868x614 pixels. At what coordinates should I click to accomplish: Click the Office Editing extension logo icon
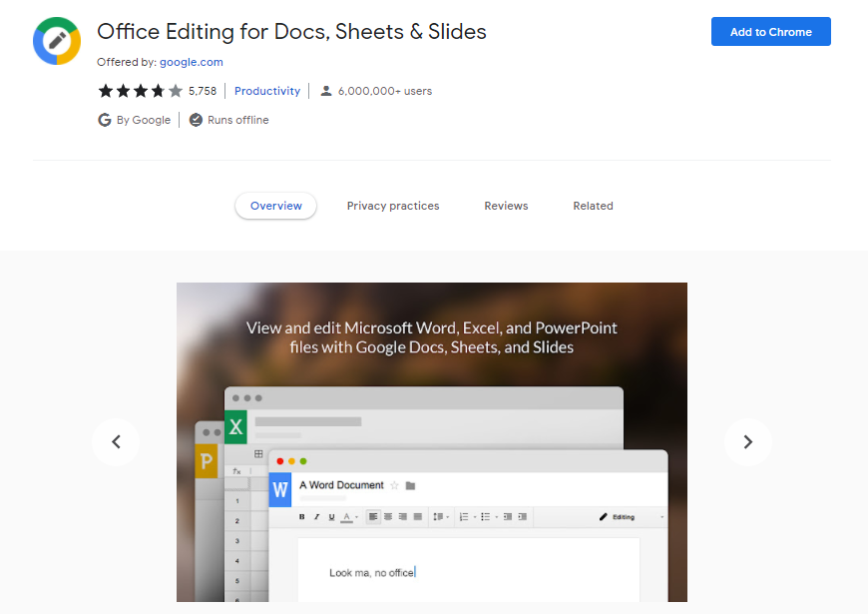pos(57,41)
